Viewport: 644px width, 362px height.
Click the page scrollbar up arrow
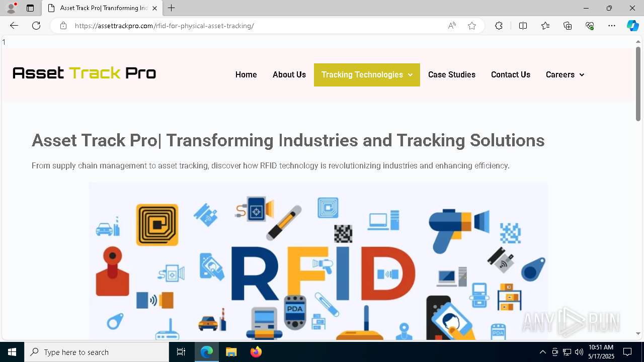pos(638,42)
